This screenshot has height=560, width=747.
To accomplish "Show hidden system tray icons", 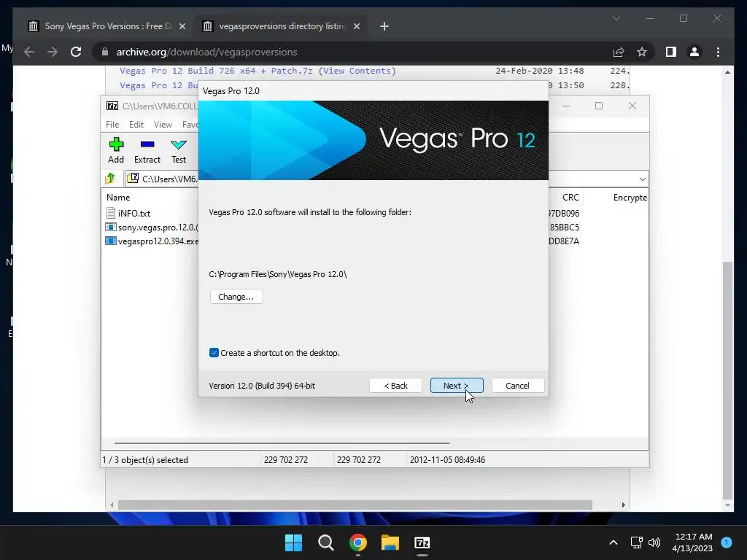I will point(613,542).
